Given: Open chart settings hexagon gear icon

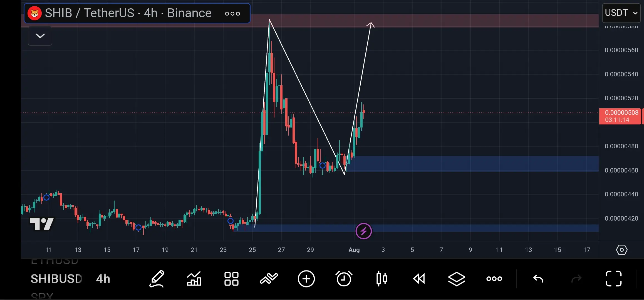Looking at the screenshot, I should click(x=621, y=250).
